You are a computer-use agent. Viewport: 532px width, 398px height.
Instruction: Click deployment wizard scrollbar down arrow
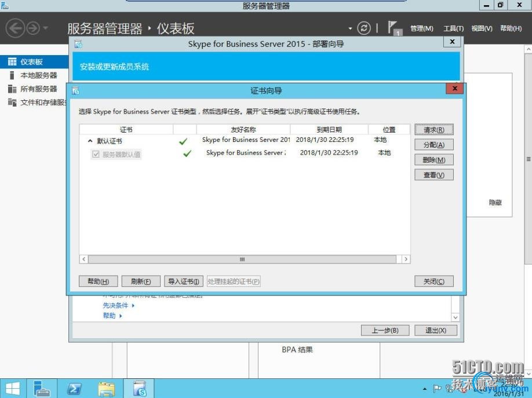click(x=456, y=317)
